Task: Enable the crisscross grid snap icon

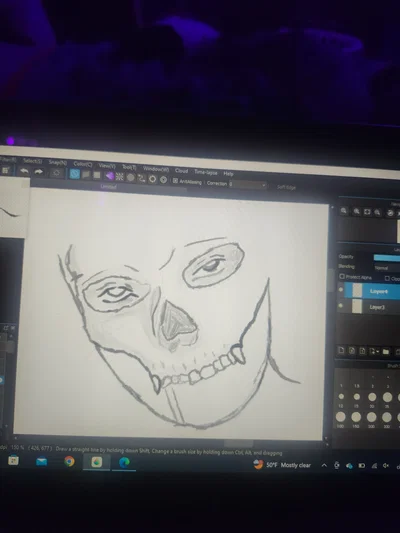Action: (97, 175)
